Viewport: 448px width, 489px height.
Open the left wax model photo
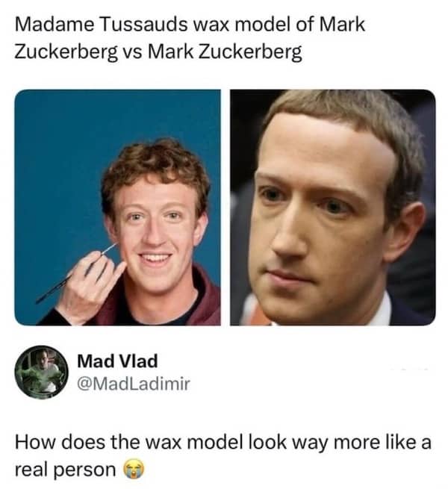[x=118, y=208]
